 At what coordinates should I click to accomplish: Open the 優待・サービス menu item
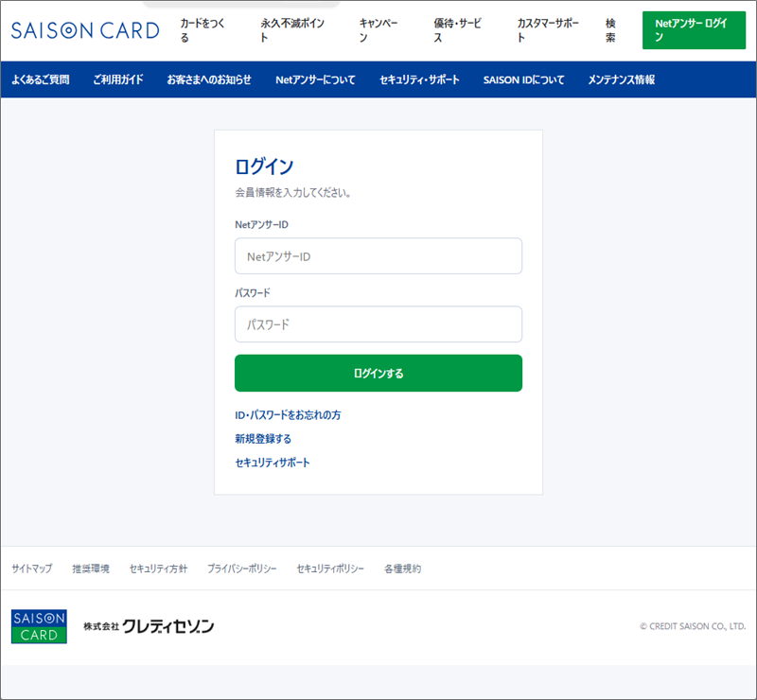click(x=457, y=30)
